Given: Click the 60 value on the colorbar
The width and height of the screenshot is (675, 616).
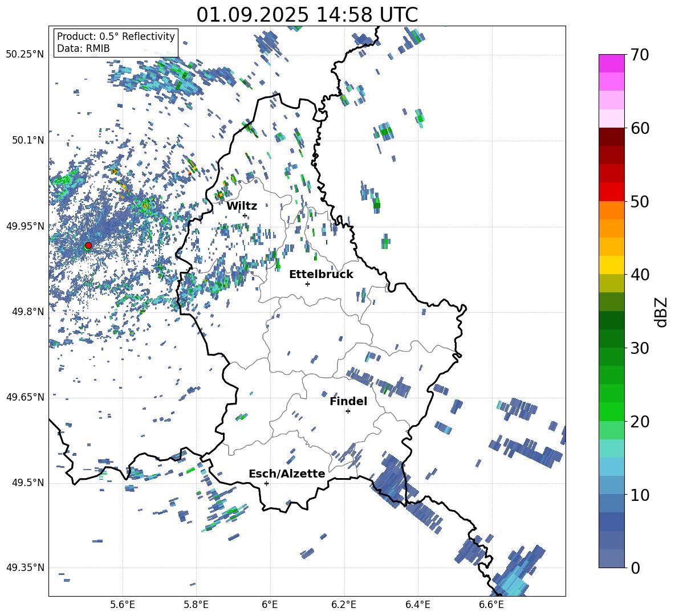Looking at the screenshot, I should pyautogui.click(x=640, y=128).
